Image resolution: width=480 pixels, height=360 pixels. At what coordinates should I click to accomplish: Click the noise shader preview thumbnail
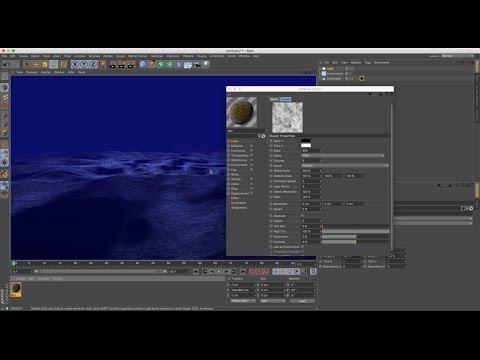287,117
